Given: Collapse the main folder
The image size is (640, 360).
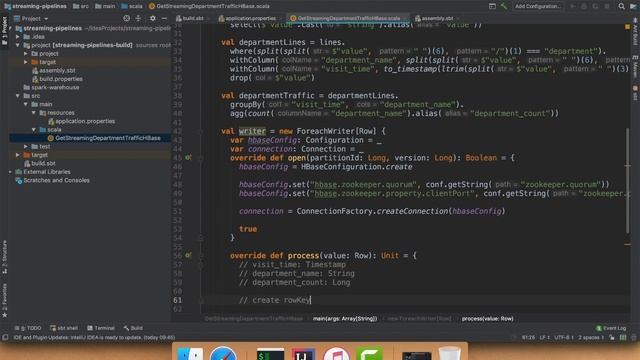Looking at the screenshot, I should click(26, 104).
